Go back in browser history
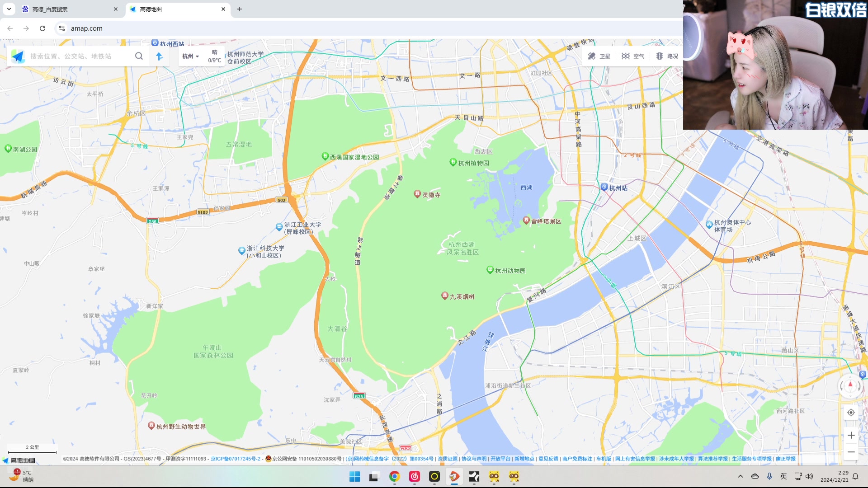868x488 pixels. (x=10, y=28)
